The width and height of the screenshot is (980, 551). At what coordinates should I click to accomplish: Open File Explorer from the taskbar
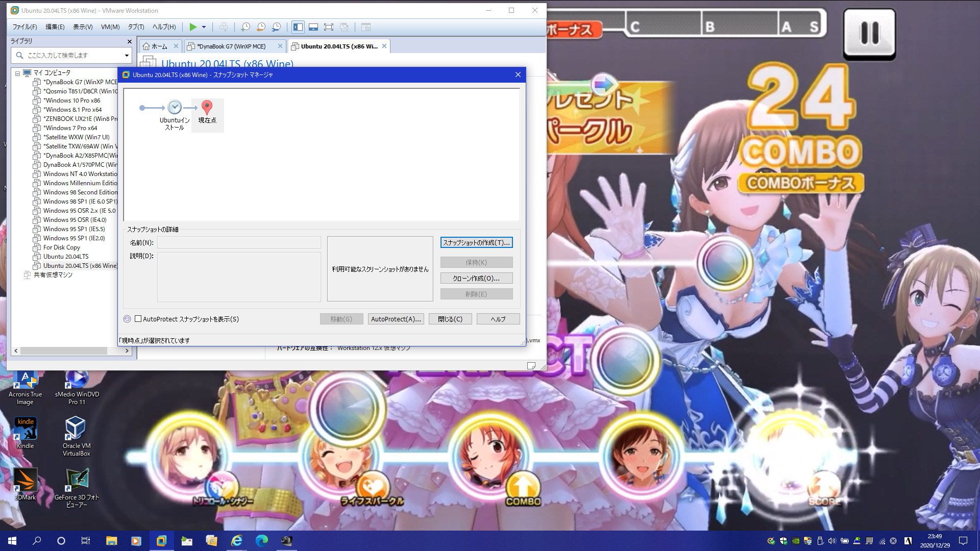111,541
